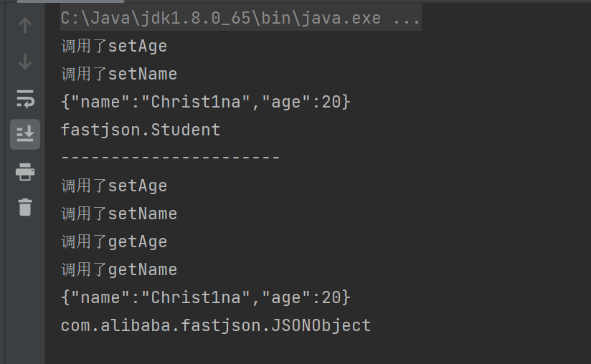The height and width of the screenshot is (364, 591).
Task: Clear all console output with trash icon
Action: coord(25,207)
